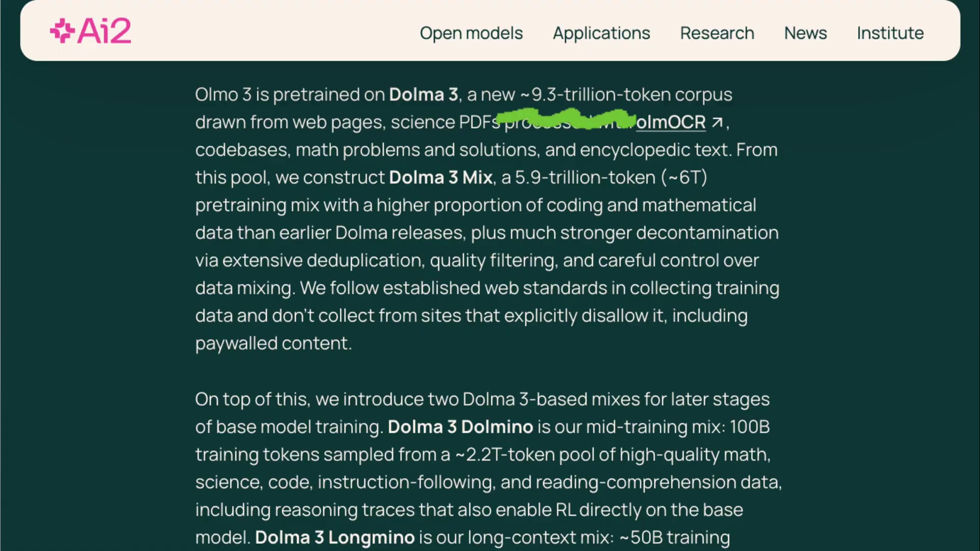Click "Dolma 3 Dolmino" in the second paragraph

459,427
